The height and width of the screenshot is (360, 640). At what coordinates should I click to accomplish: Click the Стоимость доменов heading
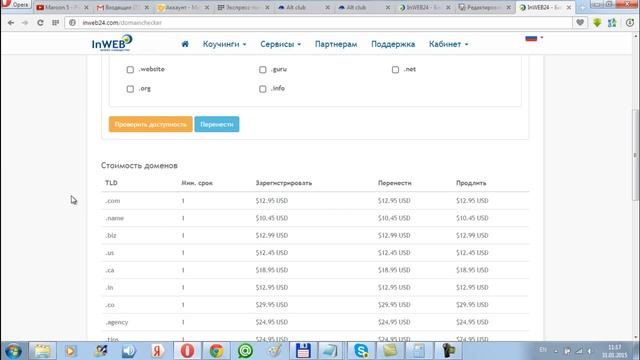pos(139,165)
